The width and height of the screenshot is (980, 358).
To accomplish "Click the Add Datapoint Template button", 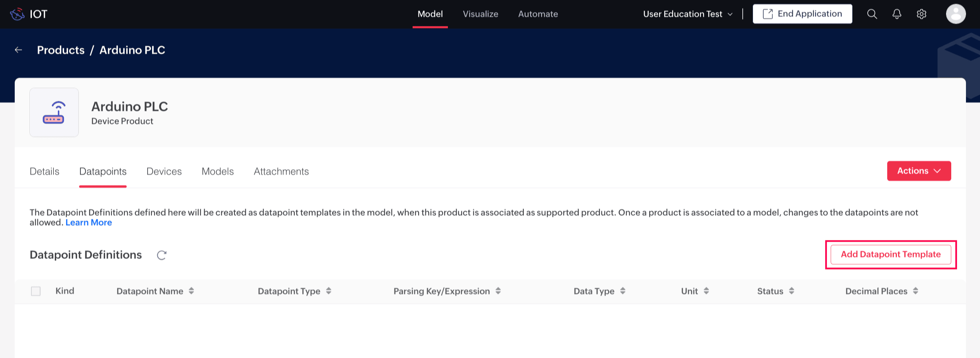I will 890,255.
